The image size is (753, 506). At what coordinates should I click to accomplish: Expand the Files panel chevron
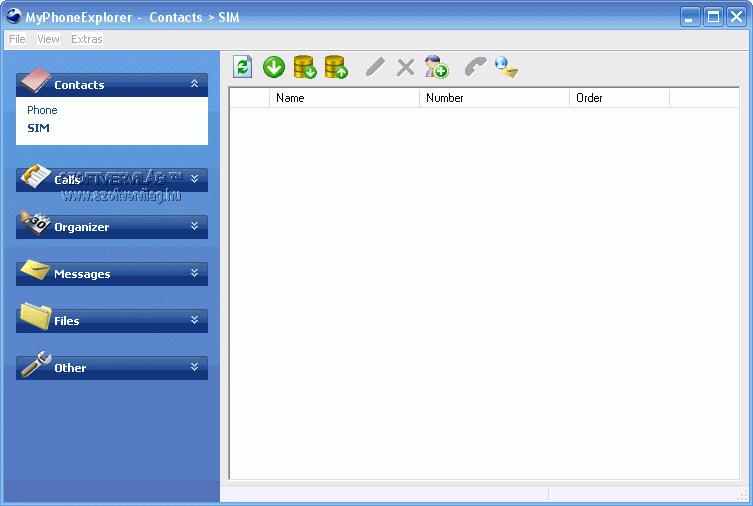point(194,320)
